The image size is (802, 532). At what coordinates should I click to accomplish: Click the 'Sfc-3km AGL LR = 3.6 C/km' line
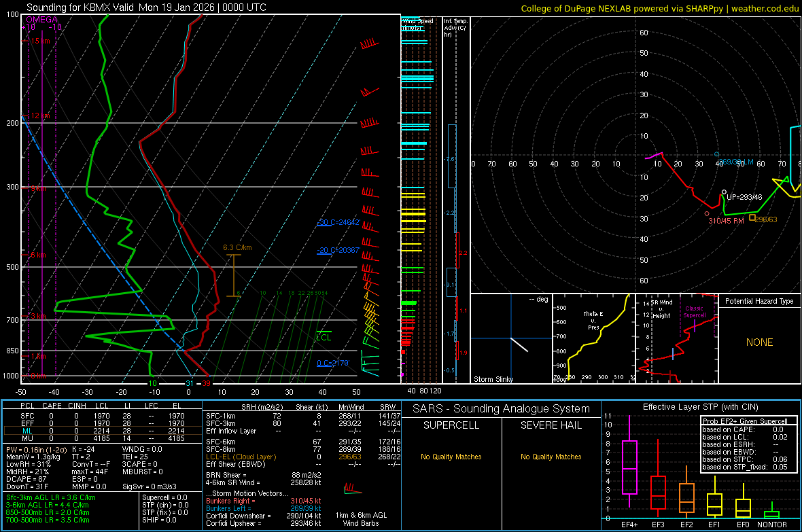51,497
